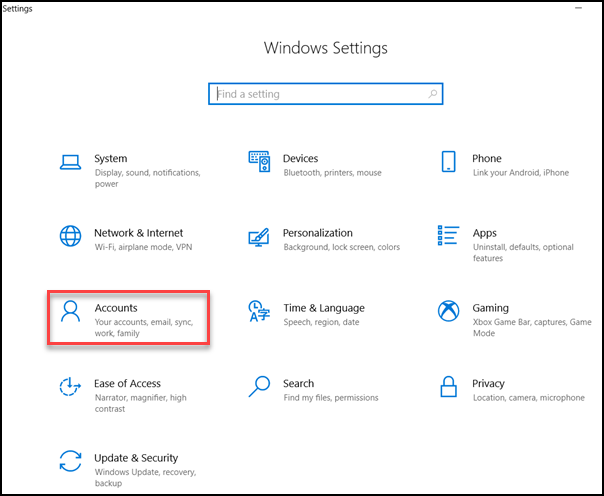Click 'Uninstall, defaults, optional features' text
604x496 pixels.
click(523, 253)
